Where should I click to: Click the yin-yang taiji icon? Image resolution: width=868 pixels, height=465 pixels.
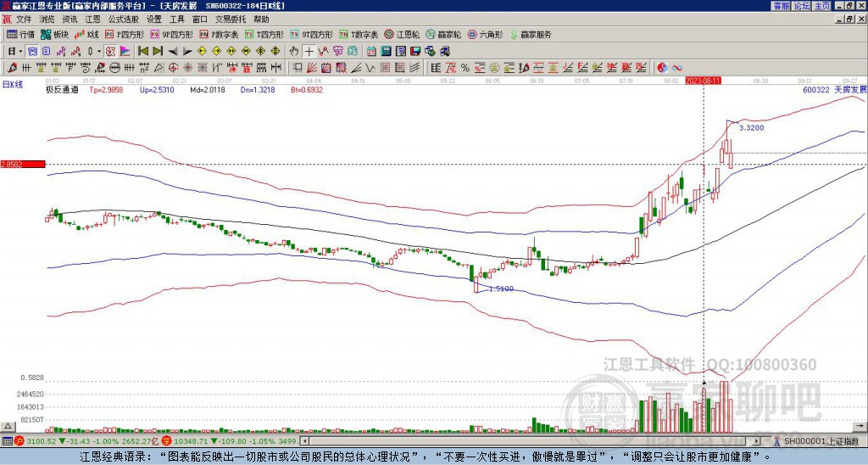(x=662, y=68)
